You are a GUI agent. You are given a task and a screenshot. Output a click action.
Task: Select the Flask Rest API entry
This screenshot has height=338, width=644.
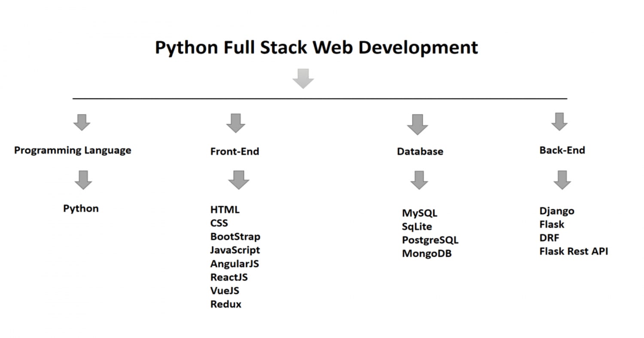(x=574, y=251)
